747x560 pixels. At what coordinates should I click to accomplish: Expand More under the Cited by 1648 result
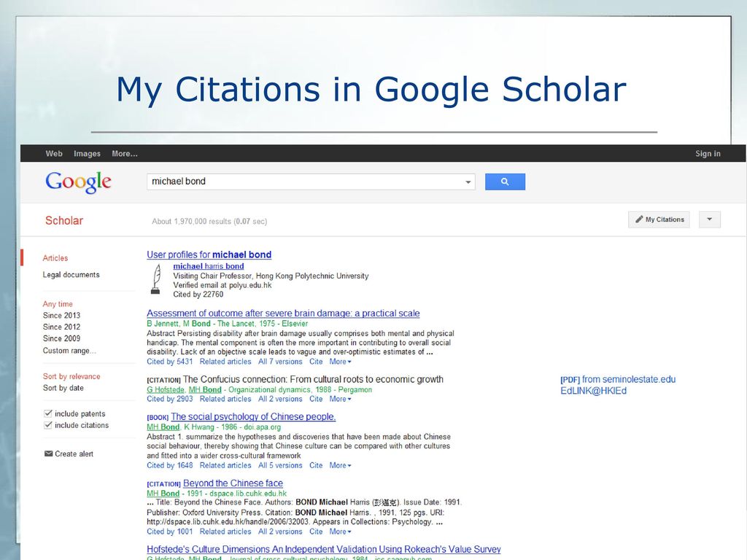(x=340, y=465)
